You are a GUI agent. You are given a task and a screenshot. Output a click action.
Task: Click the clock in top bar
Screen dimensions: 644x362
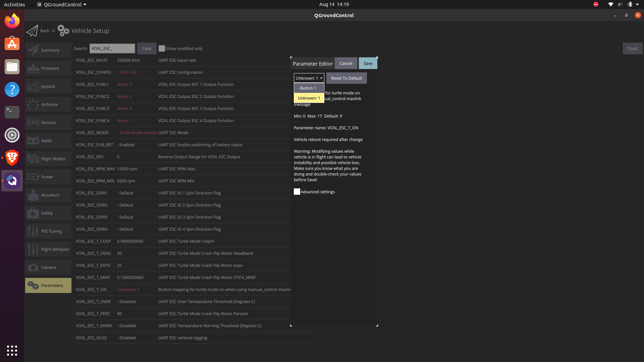tap(334, 4)
